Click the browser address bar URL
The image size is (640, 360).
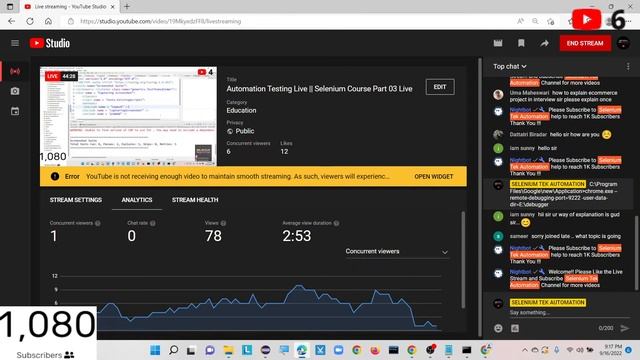(160, 21)
